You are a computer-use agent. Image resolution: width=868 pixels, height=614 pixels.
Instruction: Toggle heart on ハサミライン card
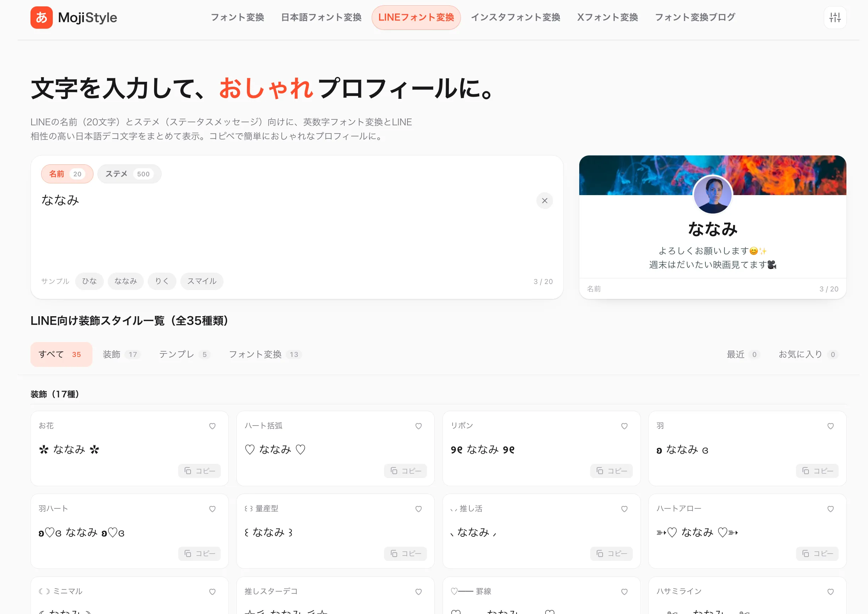tap(830, 591)
